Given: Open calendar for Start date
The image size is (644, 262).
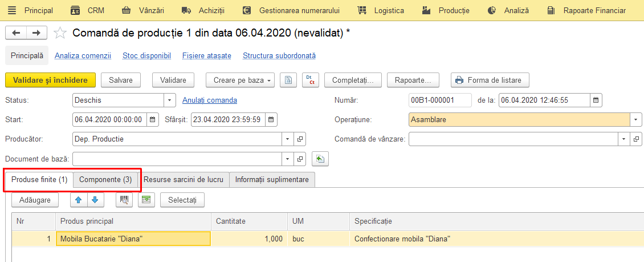Looking at the screenshot, I should click(152, 120).
